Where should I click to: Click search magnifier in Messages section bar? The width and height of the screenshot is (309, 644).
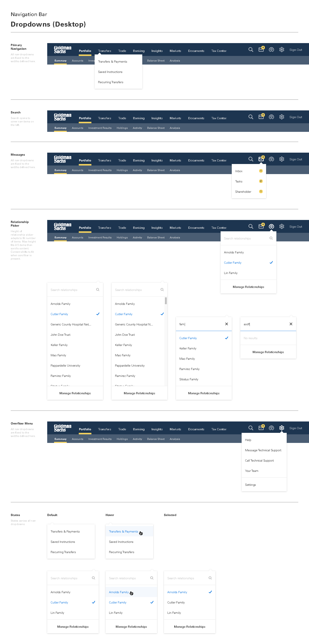coord(251,159)
